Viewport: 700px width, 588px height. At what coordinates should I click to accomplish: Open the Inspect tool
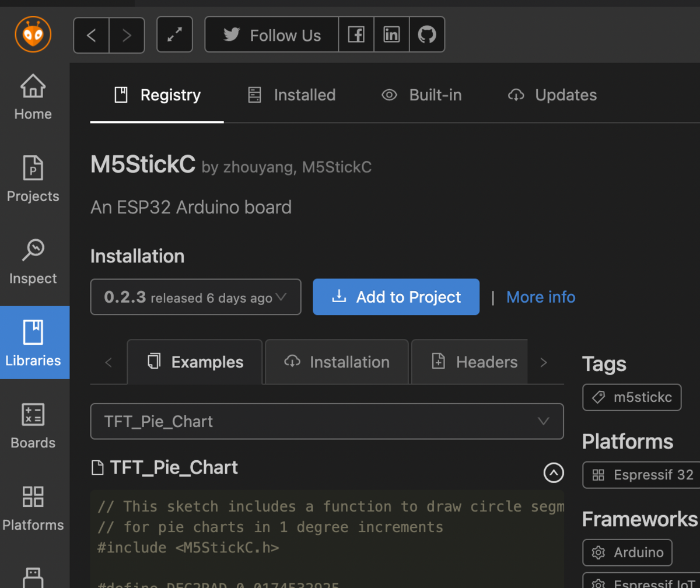click(x=33, y=261)
